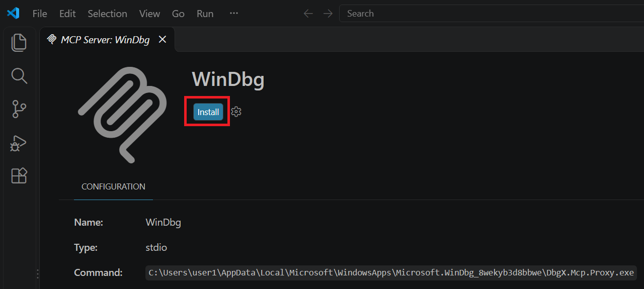This screenshot has width=644, height=289.
Task: Open the Extensions view icon
Action: 19,176
